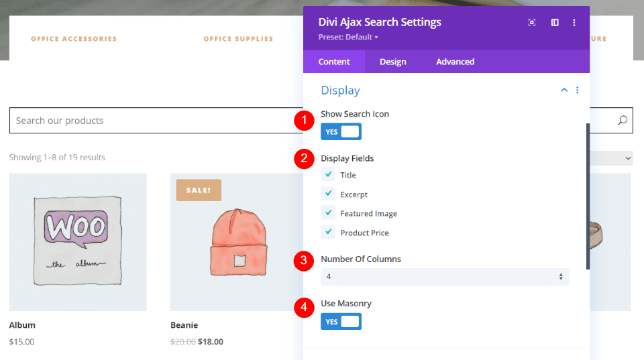The width and height of the screenshot is (644, 360).
Task: Uncheck the Product Price checkbox
Action: (x=329, y=233)
